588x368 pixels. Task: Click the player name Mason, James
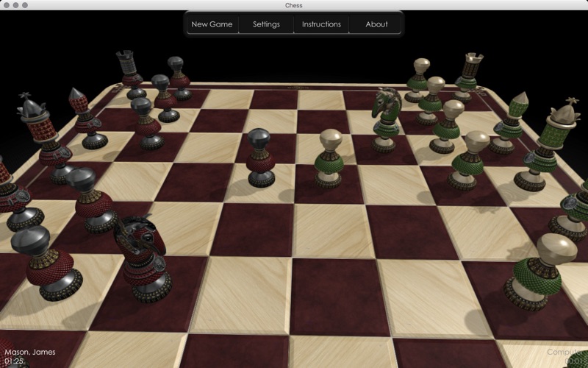point(30,352)
